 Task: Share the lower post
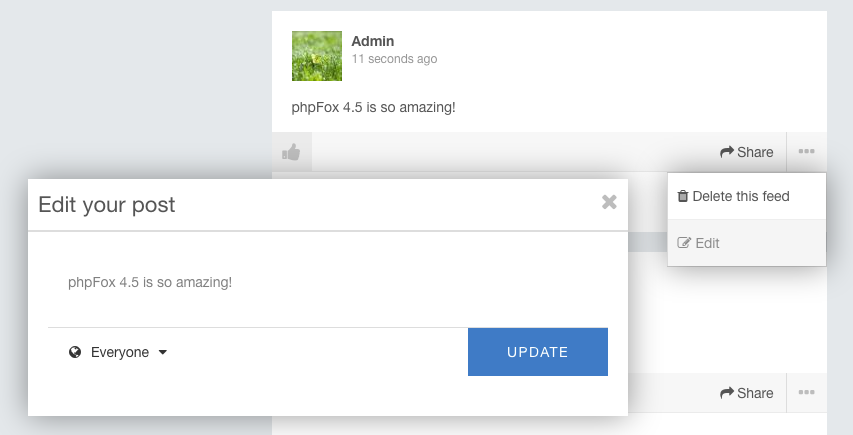coord(746,393)
